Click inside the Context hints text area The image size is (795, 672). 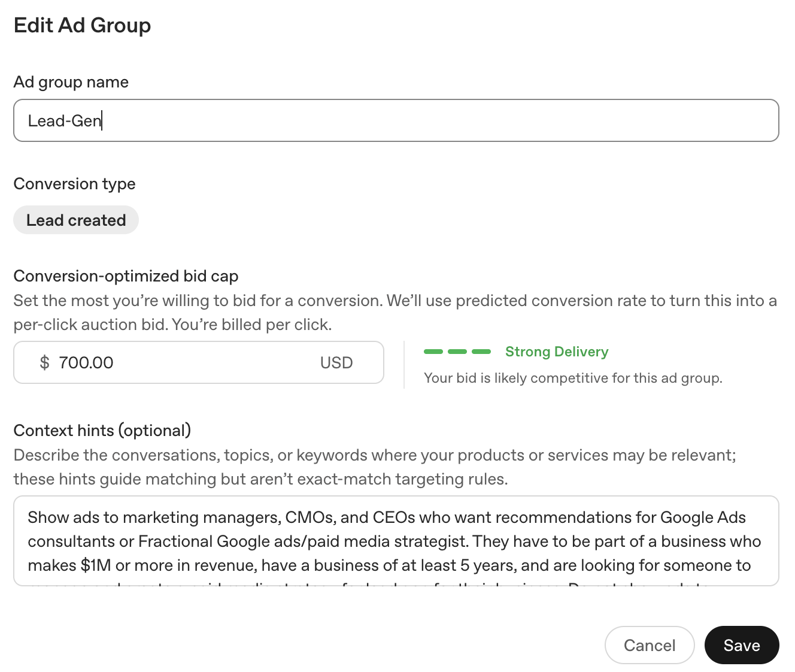tap(396, 541)
